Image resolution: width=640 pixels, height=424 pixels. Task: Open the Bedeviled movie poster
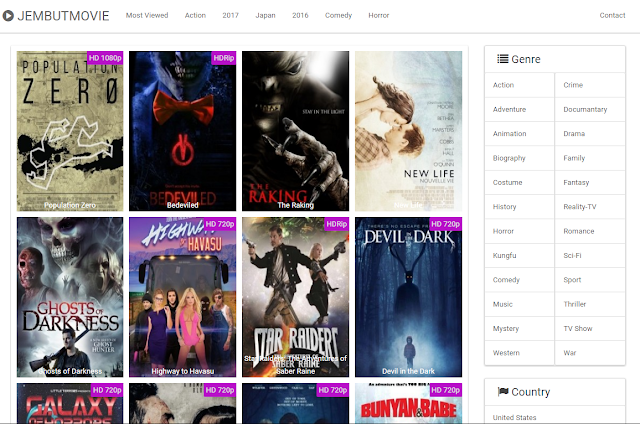tap(182, 131)
